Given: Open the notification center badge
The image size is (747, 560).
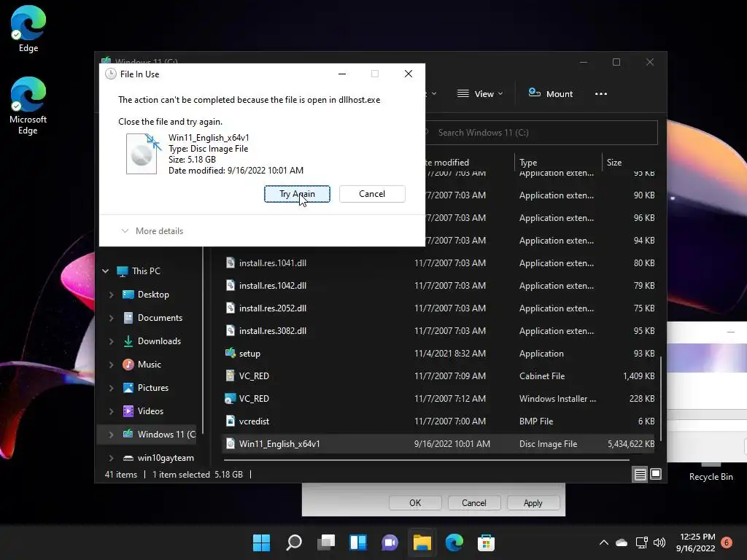Looking at the screenshot, I should (x=727, y=542).
